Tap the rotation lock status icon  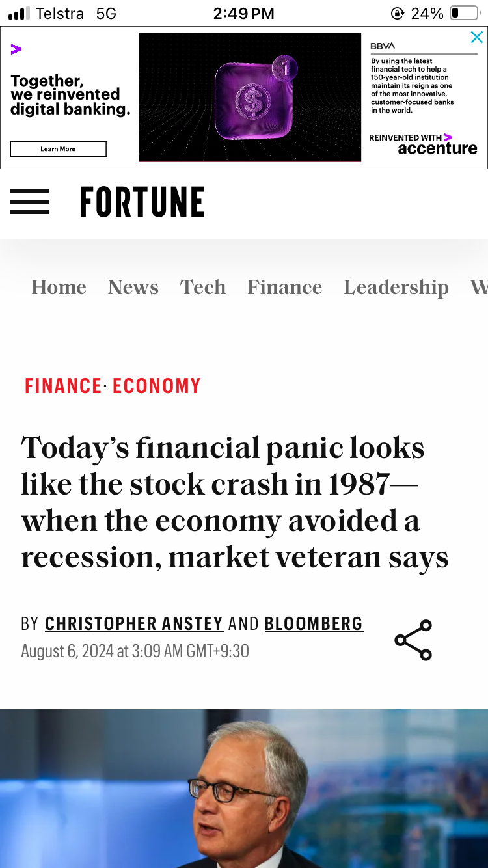tap(397, 13)
